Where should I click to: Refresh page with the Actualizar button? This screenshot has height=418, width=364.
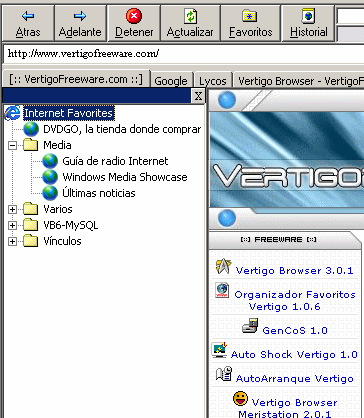tap(190, 23)
